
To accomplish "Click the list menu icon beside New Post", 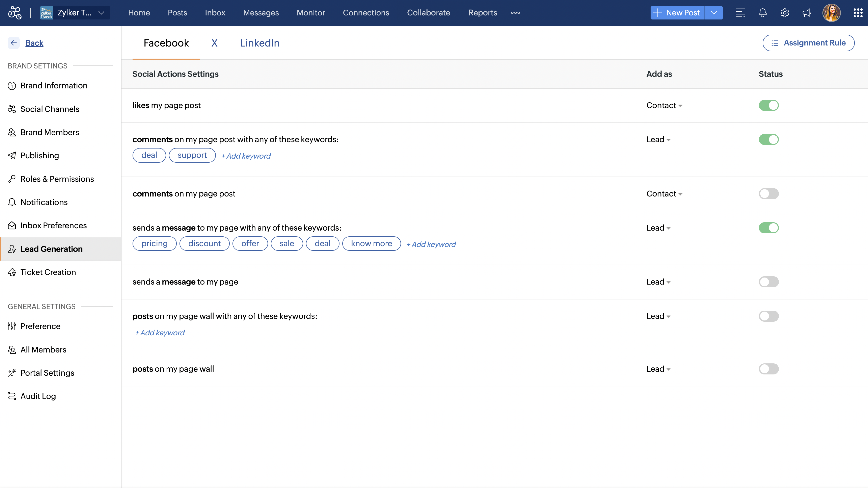I will coord(740,13).
